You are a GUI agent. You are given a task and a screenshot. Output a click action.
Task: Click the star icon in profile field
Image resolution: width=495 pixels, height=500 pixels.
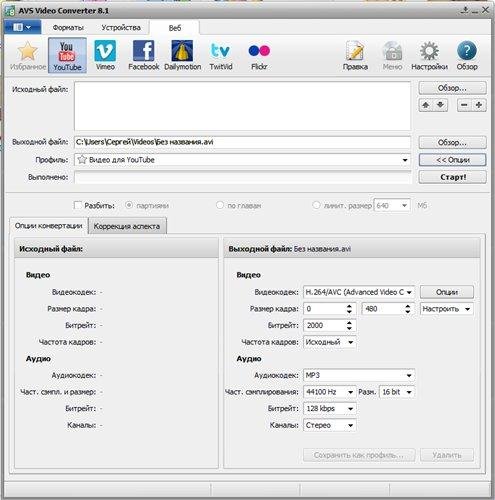click(82, 160)
